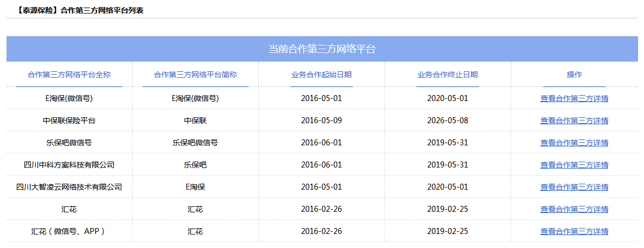Open details link in the 汇花（微信号、APP）row
The height and width of the screenshot is (248, 644).
574,231
